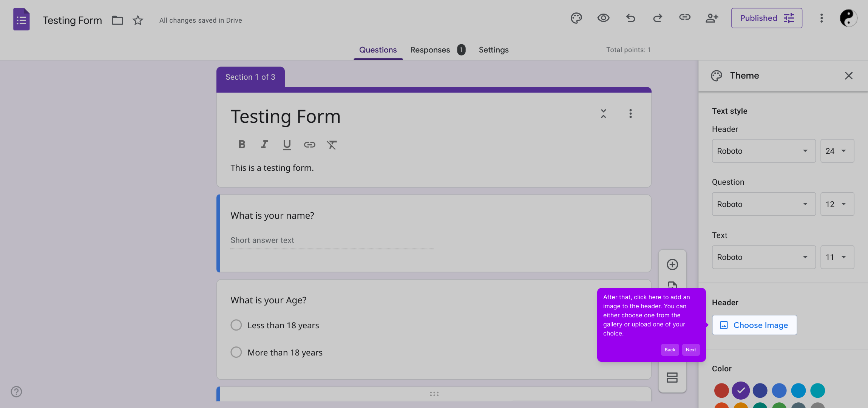Screen dimensions: 868x408
Task: Click the preview eye icon
Action: (603, 18)
